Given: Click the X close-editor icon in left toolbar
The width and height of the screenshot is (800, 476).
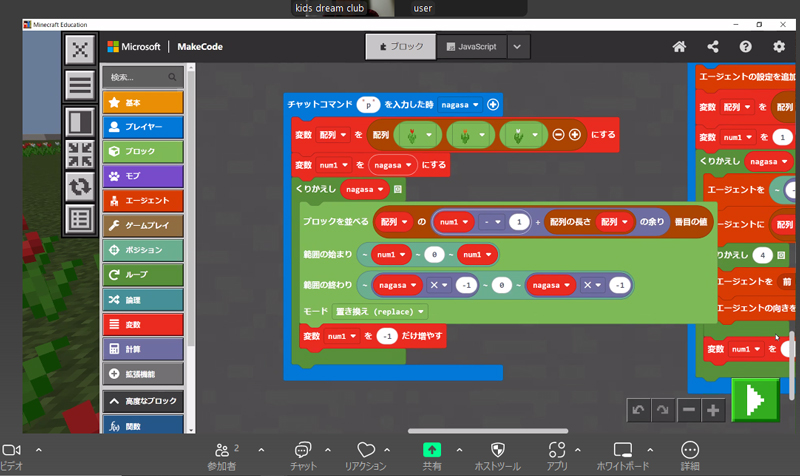Looking at the screenshot, I should (80, 50).
